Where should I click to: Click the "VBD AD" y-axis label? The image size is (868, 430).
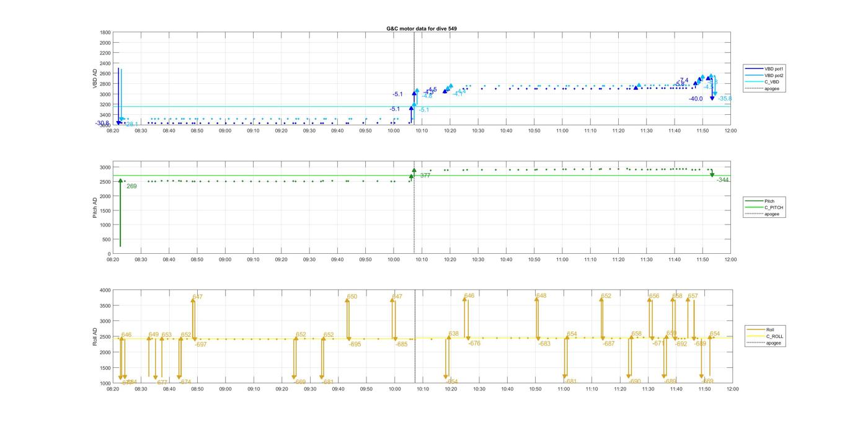pyautogui.click(x=95, y=78)
